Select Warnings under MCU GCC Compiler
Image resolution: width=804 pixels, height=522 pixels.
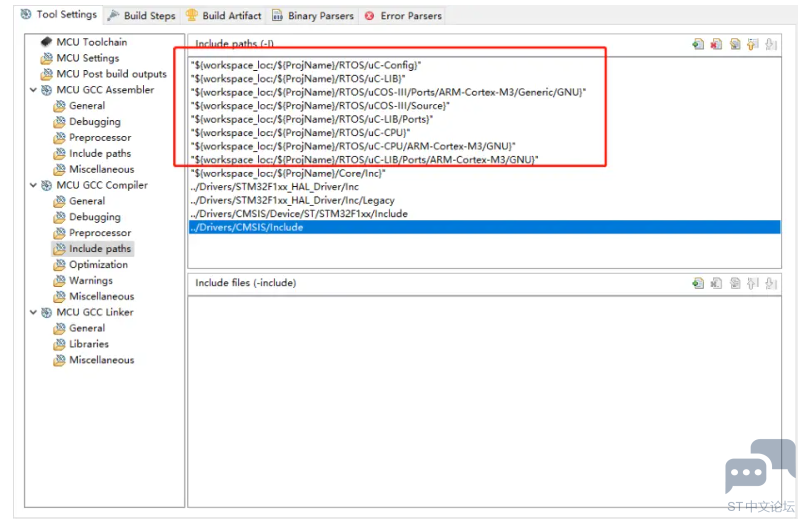point(90,281)
